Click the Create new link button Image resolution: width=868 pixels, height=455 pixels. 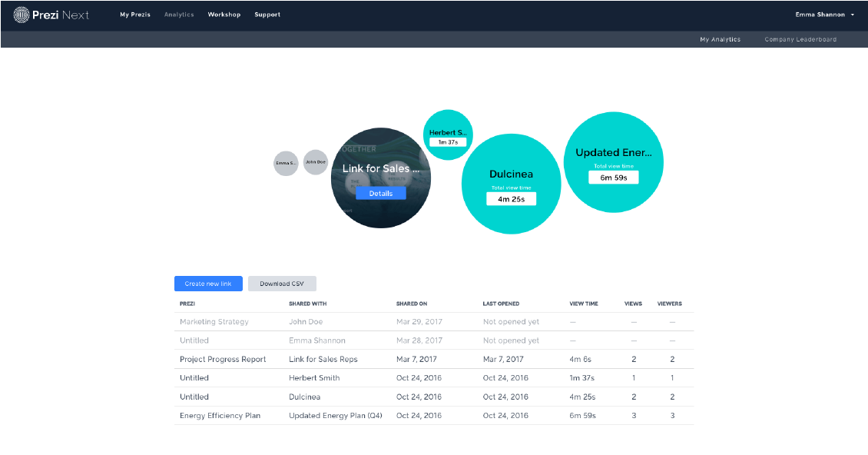coord(208,284)
